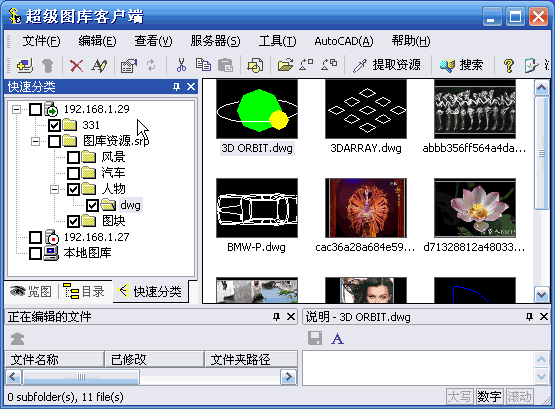Click the horizontal scrollbar thumb in file list
This screenshot has width=555, height=409.
pos(81,377)
